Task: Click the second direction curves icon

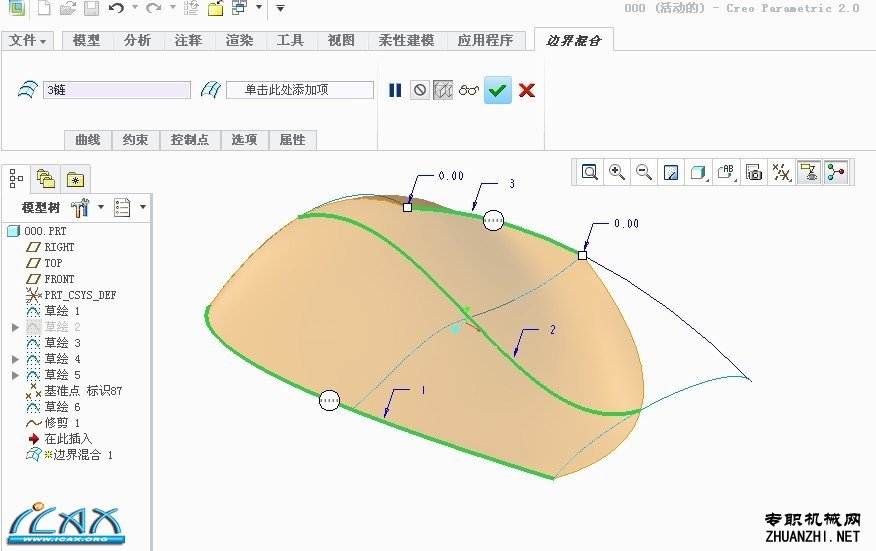Action: point(211,89)
